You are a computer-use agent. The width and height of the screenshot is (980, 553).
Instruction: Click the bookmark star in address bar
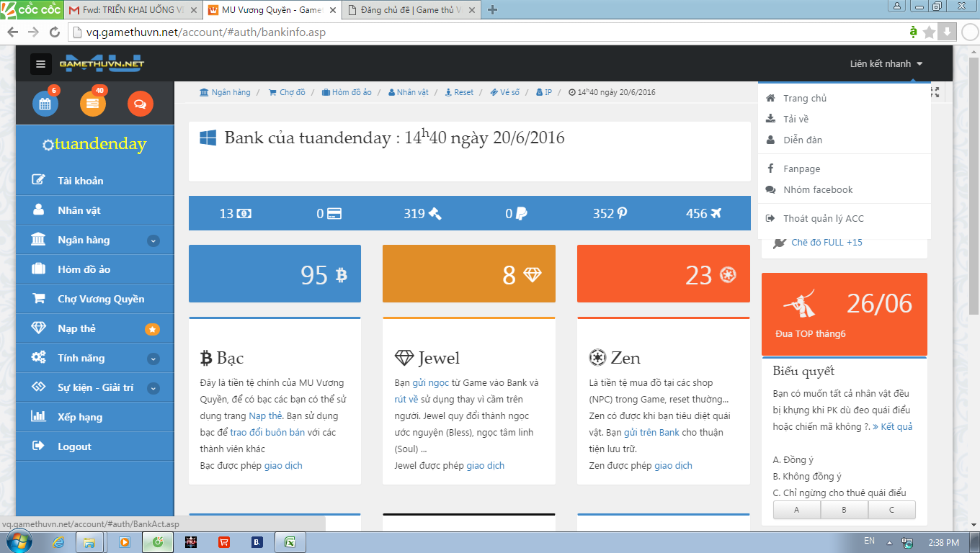[x=929, y=32]
